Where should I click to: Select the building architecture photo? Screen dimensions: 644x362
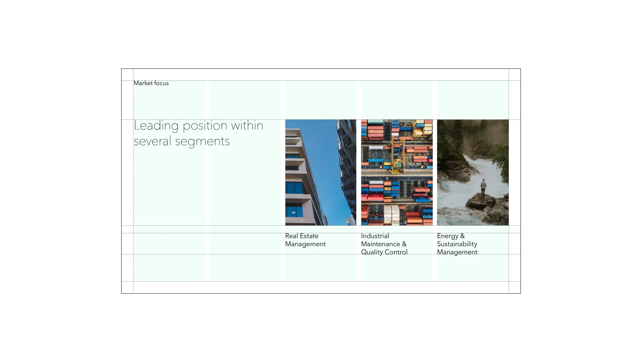[321, 172]
